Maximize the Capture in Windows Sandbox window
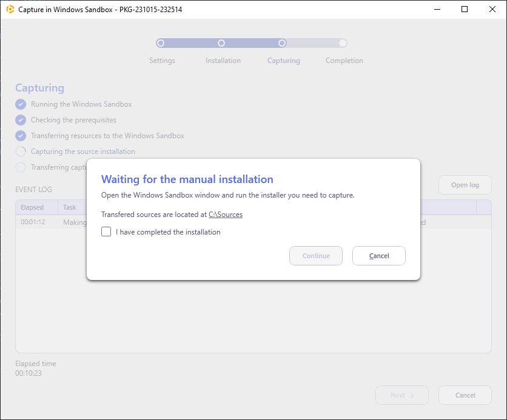Viewport: 507px width, 420px height. click(465, 9)
